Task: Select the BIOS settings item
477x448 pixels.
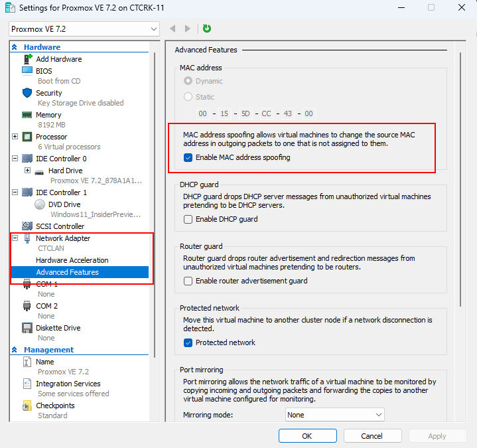Action: [44, 71]
